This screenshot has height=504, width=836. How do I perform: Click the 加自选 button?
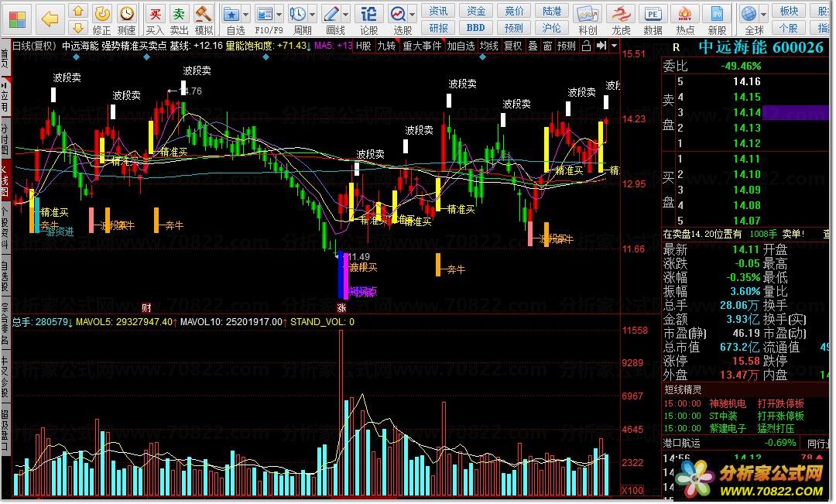click(461, 46)
